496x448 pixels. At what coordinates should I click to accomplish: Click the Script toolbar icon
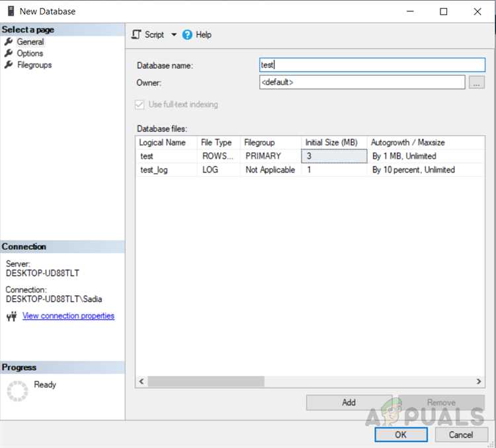coord(136,34)
